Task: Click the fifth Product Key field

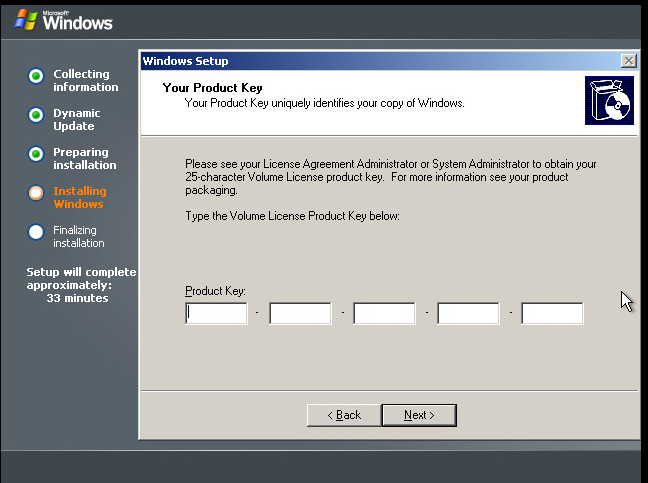Action: [x=552, y=314]
